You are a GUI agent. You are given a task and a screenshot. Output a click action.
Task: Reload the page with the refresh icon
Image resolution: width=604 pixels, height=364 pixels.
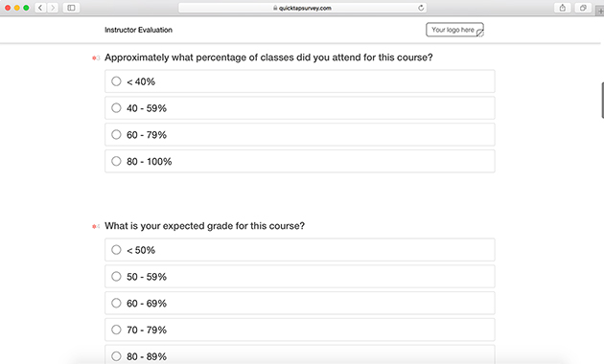pos(421,8)
